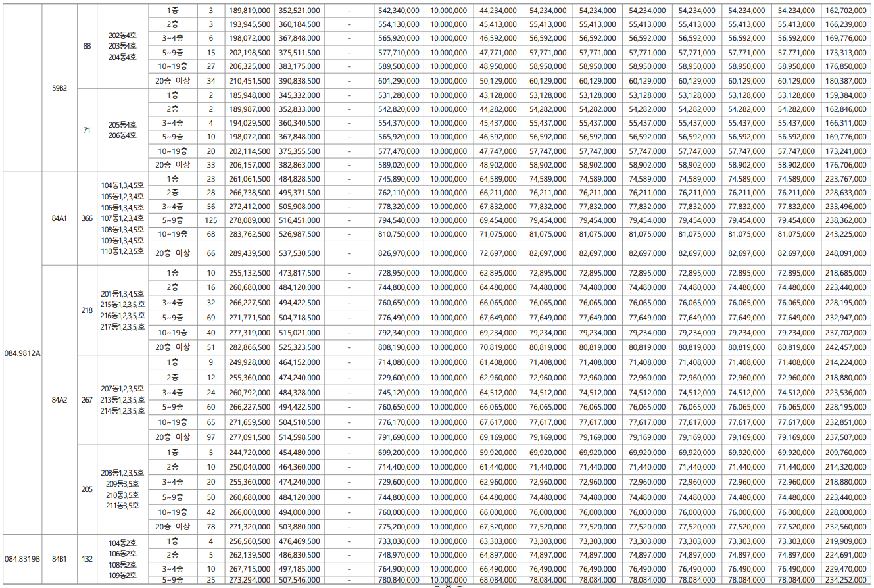Viewport: 874px width, 588px height.
Task: Click the cell 261,061,500
Action: coord(249,179)
